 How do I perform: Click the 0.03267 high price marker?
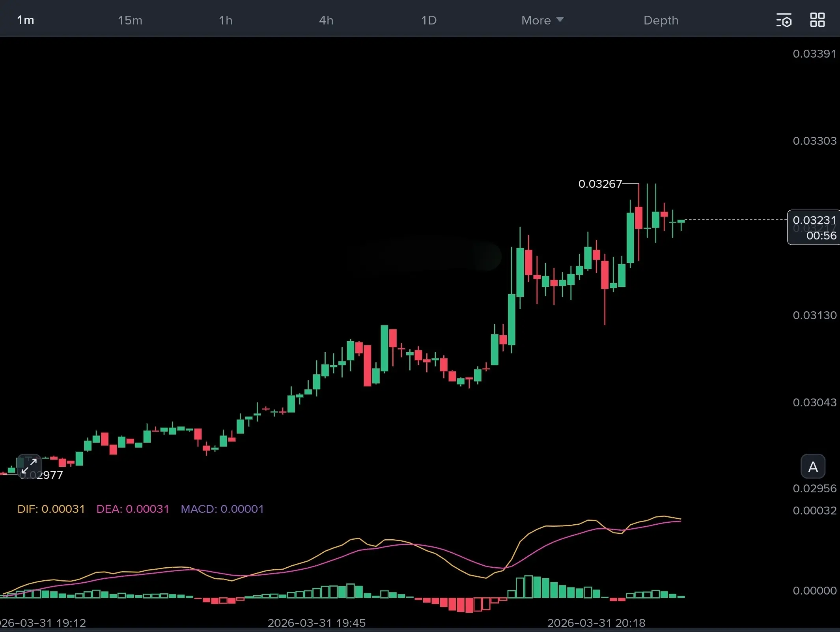tap(600, 184)
